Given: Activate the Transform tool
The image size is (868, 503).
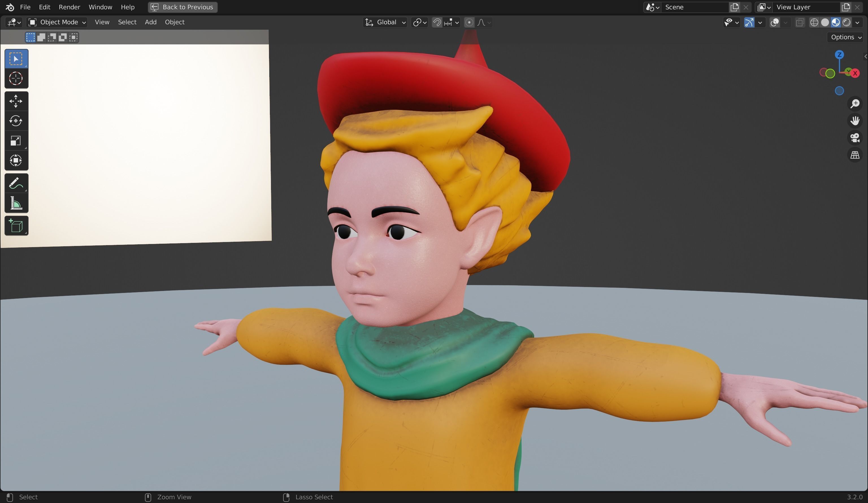Looking at the screenshot, I should click(16, 160).
